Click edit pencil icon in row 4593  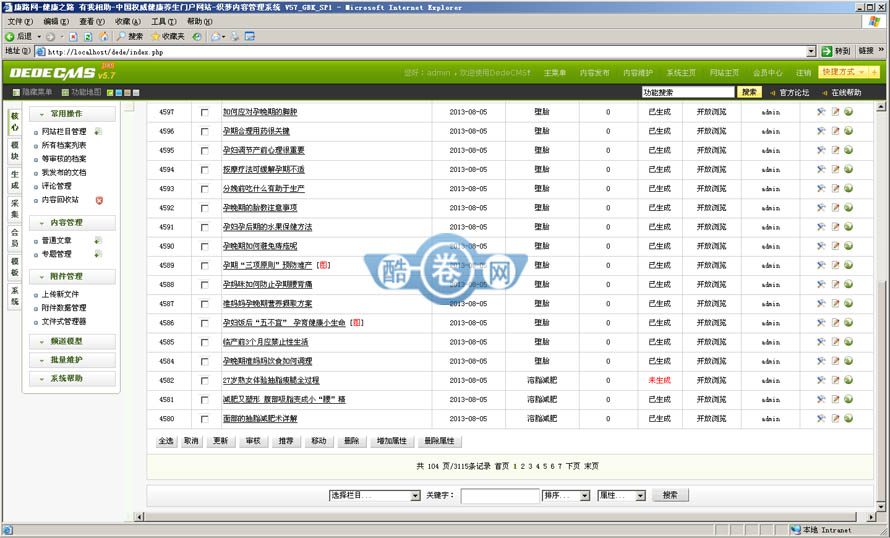(x=835, y=188)
